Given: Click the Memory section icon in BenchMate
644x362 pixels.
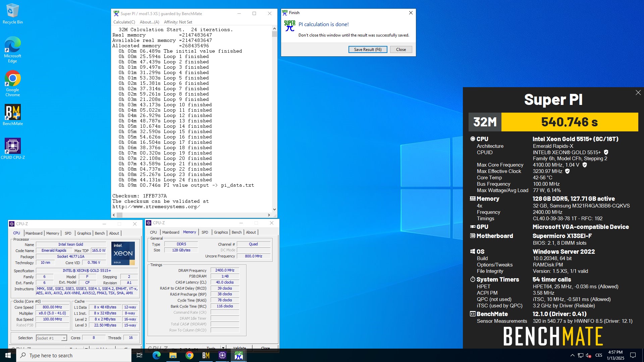Looking at the screenshot, I should (x=473, y=198).
